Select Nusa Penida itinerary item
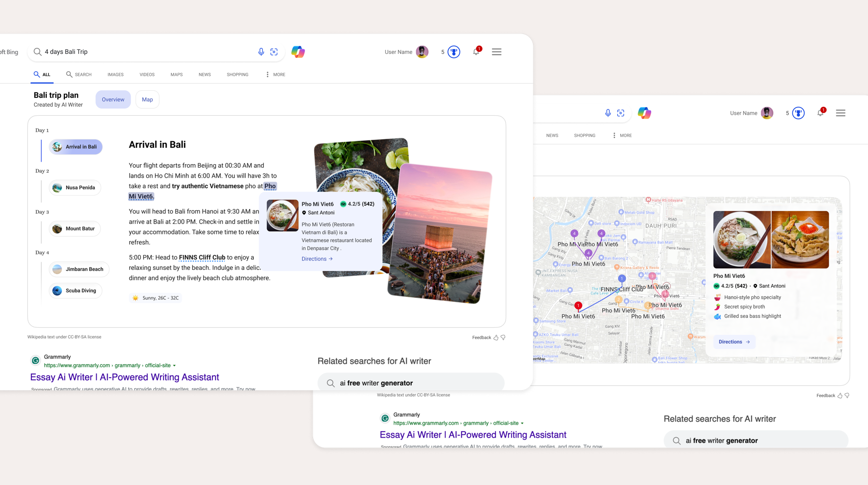This screenshot has width=868, height=485. 75,188
